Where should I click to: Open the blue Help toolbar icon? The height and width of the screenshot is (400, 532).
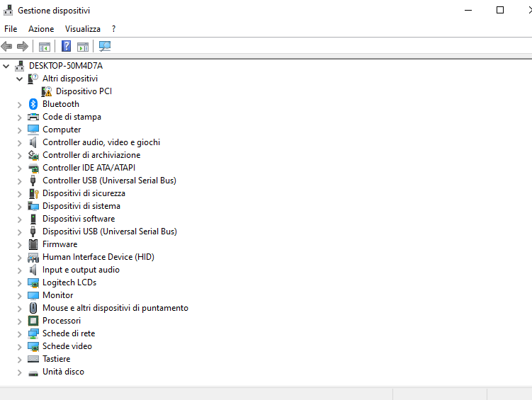pos(66,46)
